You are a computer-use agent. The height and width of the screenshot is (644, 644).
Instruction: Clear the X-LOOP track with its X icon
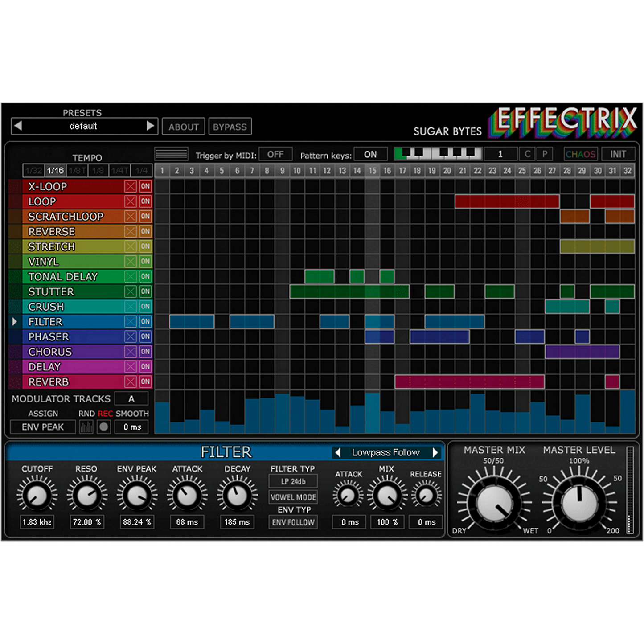click(x=130, y=186)
